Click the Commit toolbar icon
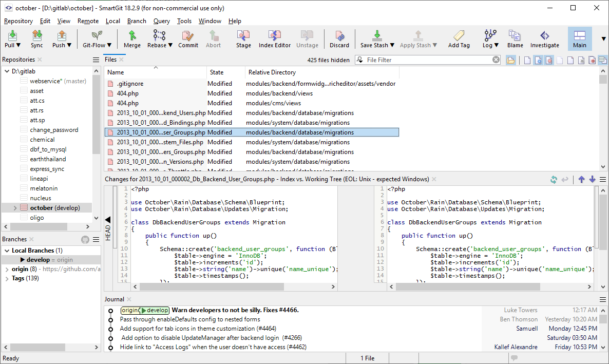 point(188,35)
